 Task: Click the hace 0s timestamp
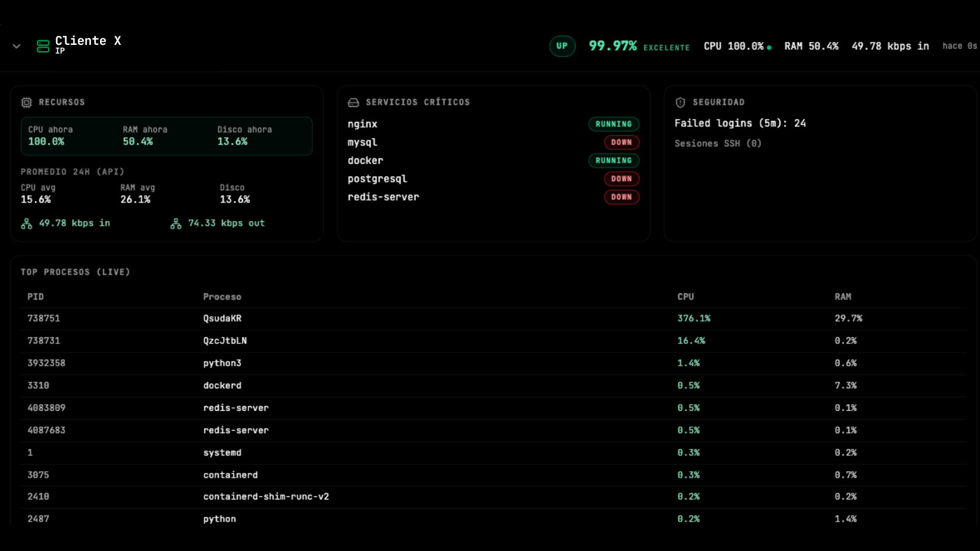960,46
